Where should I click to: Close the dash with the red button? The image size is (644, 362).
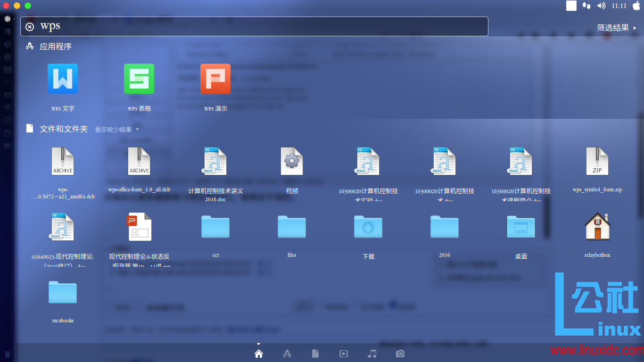6,6
